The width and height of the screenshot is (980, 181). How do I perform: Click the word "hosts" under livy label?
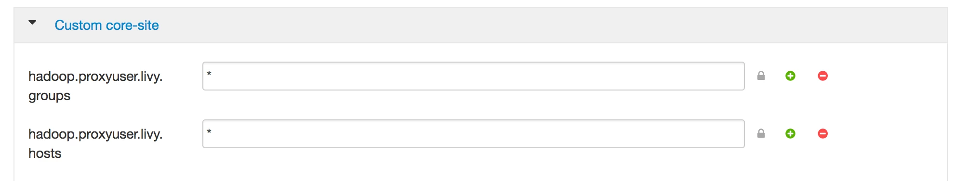click(x=45, y=153)
